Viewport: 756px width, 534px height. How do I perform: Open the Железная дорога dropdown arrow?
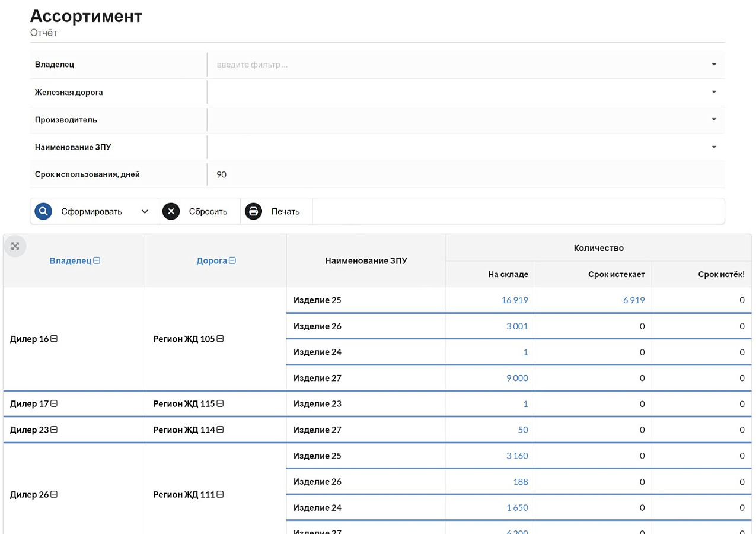[714, 92]
